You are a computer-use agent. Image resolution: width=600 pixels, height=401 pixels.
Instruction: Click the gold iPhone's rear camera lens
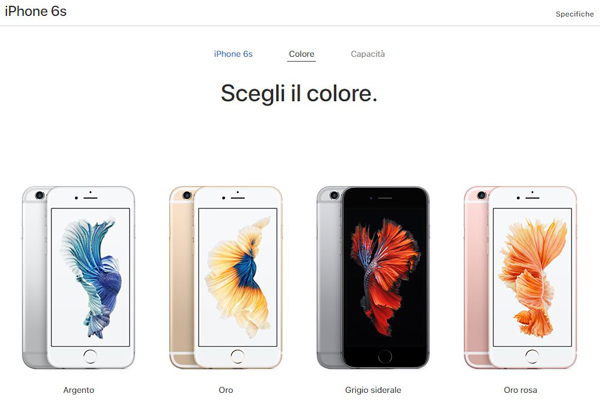(187, 195)
